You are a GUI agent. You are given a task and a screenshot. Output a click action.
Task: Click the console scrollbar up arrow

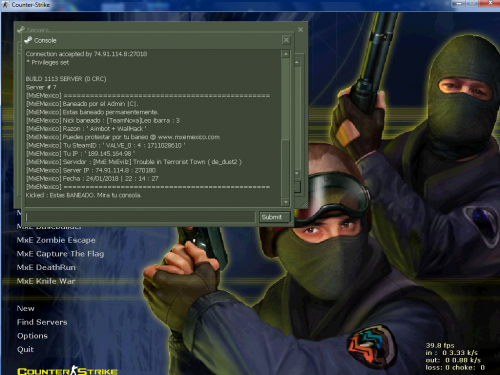pos(286,54)
